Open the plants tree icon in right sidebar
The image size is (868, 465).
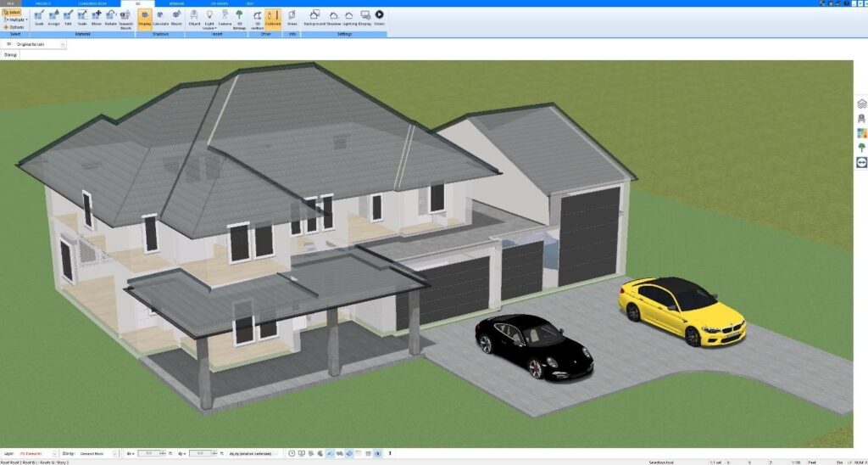(861, 147)
